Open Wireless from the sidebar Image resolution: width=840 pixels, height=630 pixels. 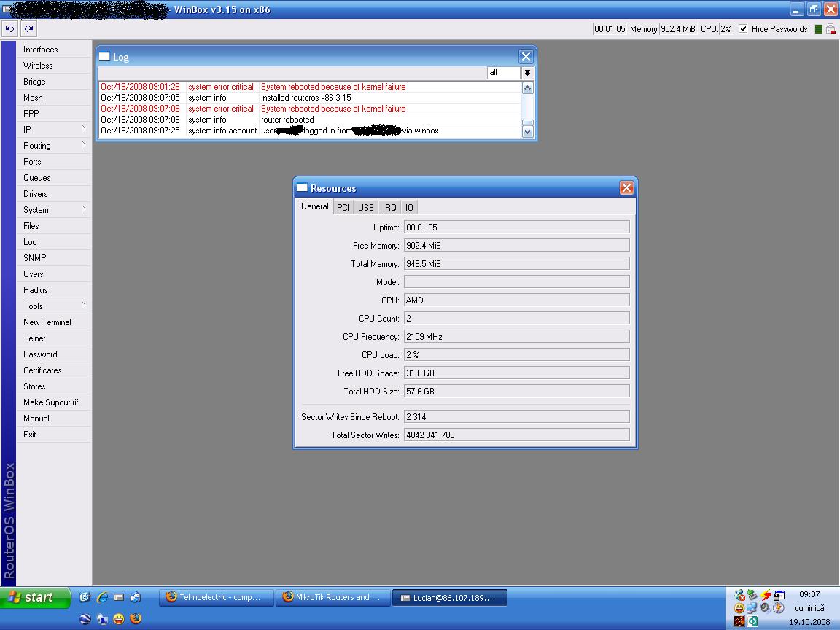tap(53, 66)
